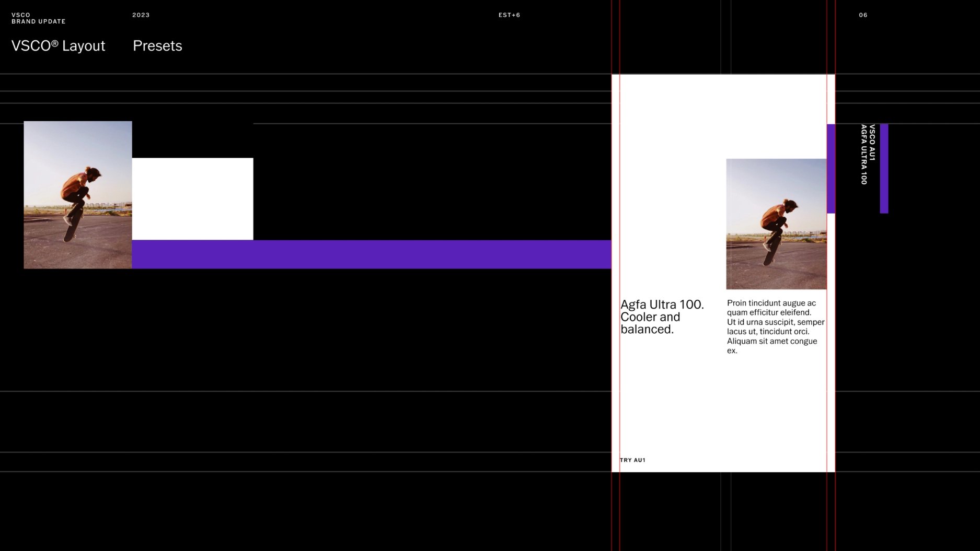This screenshot has width=980, height=551.
Task: Open the skateboarder photo inside the white card
Action: (776, 224)
